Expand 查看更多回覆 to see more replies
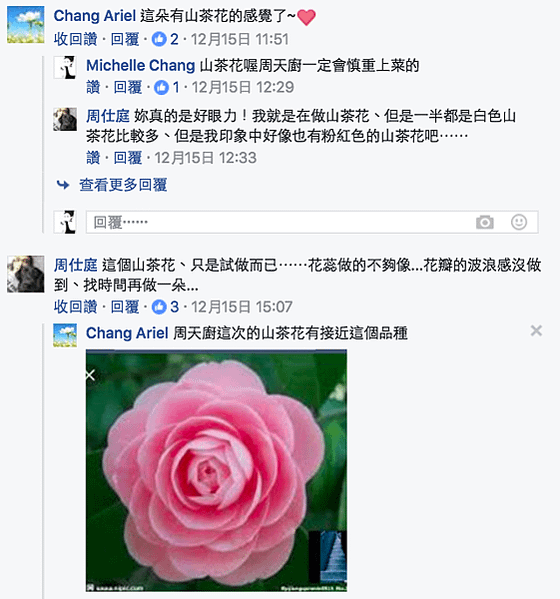This screenshot has width=560, height=599. tap(123, 185)
